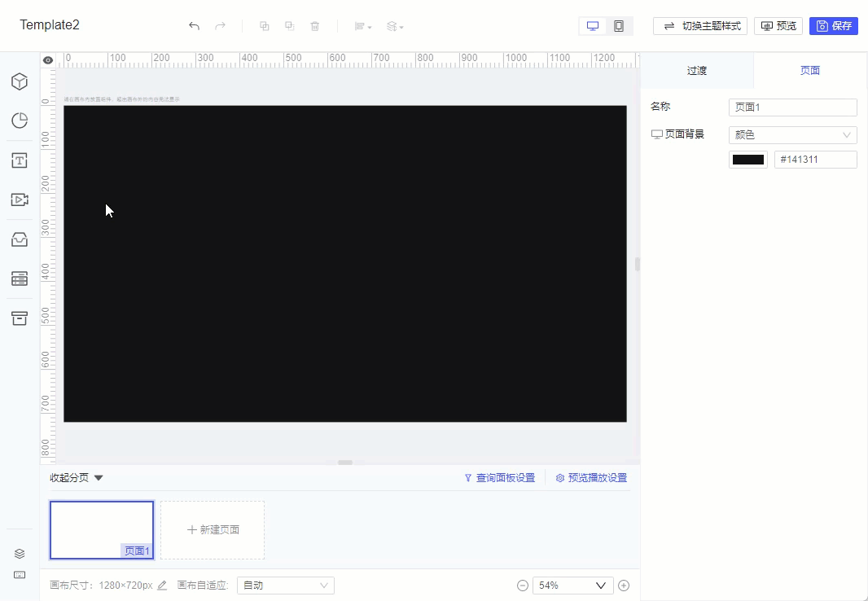Select the table component icon in left sidebar
The image size is (868, 601).
click(x=20, y=279)
